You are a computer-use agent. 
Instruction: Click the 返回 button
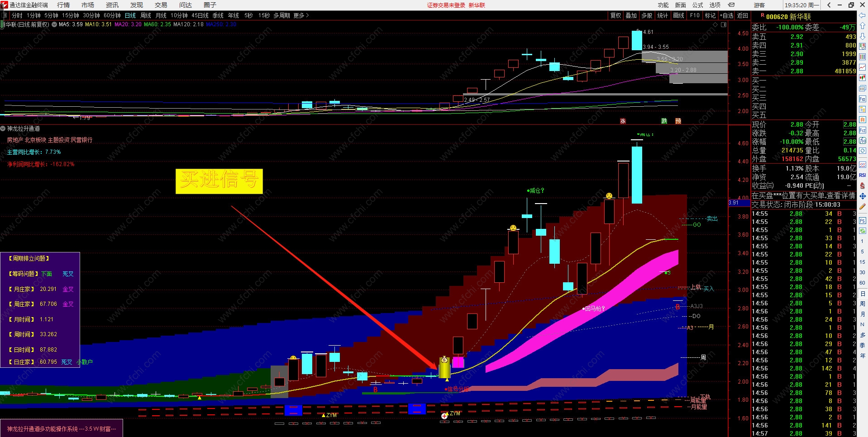(743, 15)
